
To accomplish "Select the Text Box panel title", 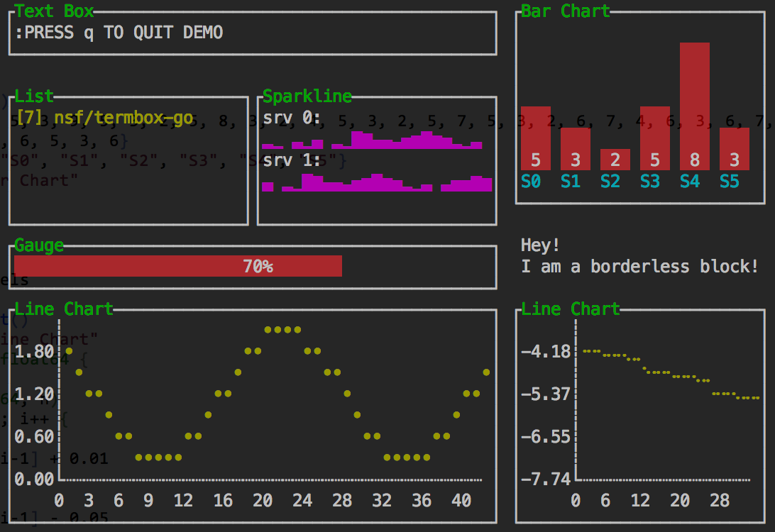I will click(x=54, y=11).
